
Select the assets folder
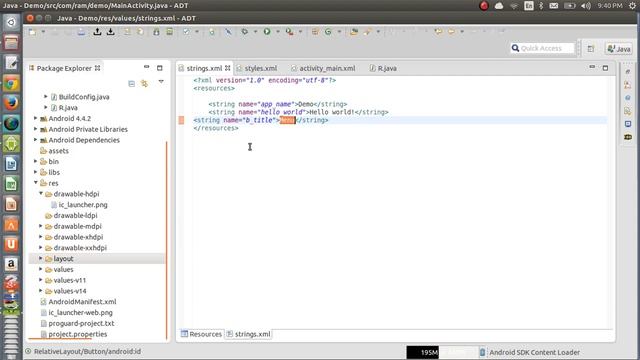click(58, 151)
